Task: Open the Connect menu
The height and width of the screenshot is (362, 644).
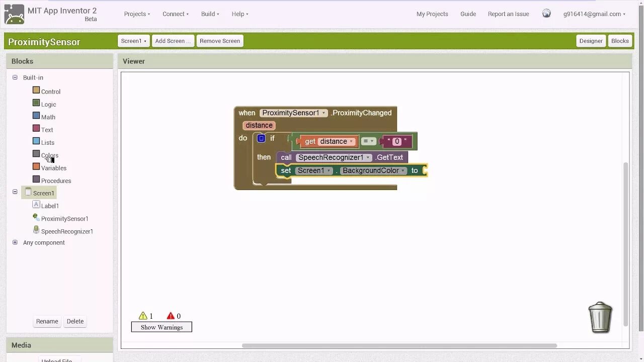Action: coord(176,14)
